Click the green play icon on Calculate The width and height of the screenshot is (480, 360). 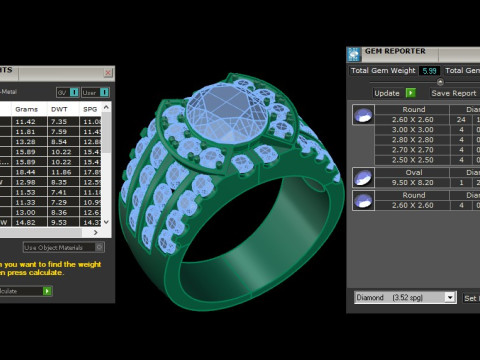pyautogui.click(x=47, y=291)
